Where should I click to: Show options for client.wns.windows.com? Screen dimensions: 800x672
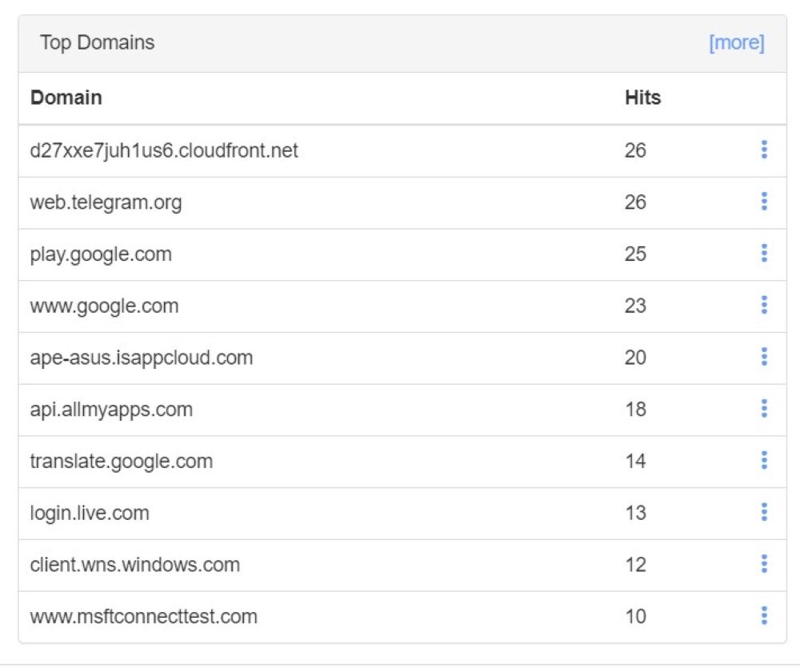click(764, 564)
